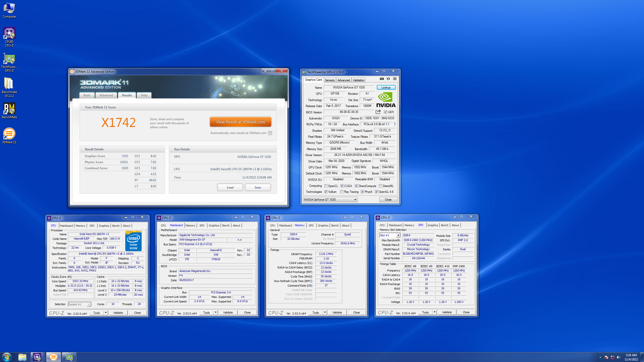Screen dimensions: 644x362
Task: Click the Windows Start button
Action: 7,357
